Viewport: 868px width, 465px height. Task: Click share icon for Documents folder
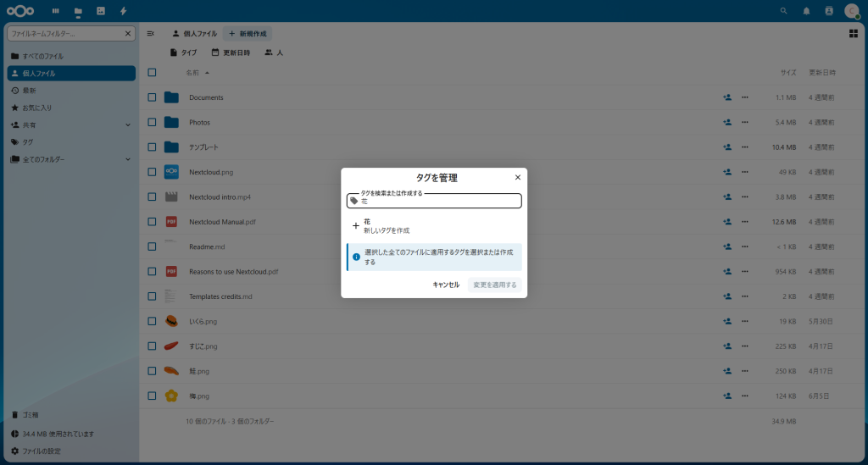[726, 97]
